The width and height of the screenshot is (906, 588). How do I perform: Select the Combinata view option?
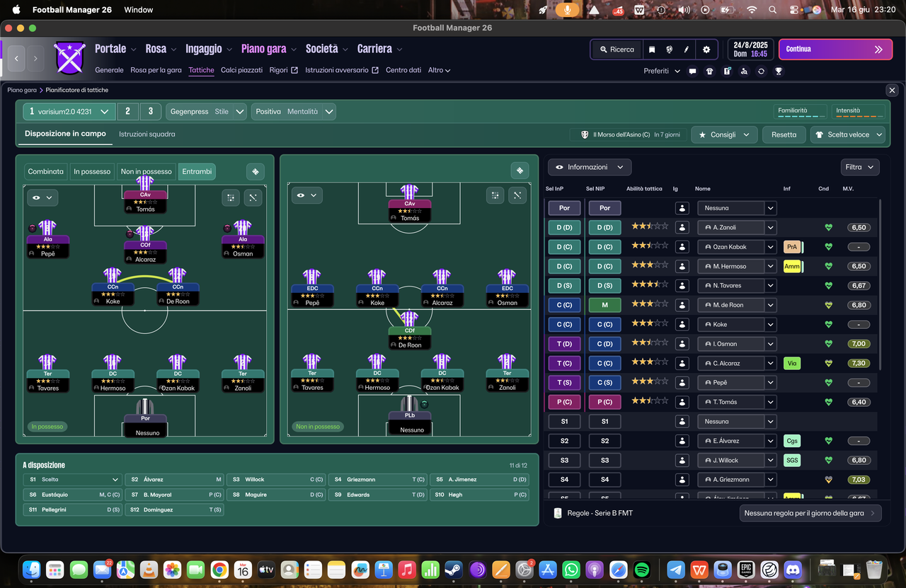point(46,171)
